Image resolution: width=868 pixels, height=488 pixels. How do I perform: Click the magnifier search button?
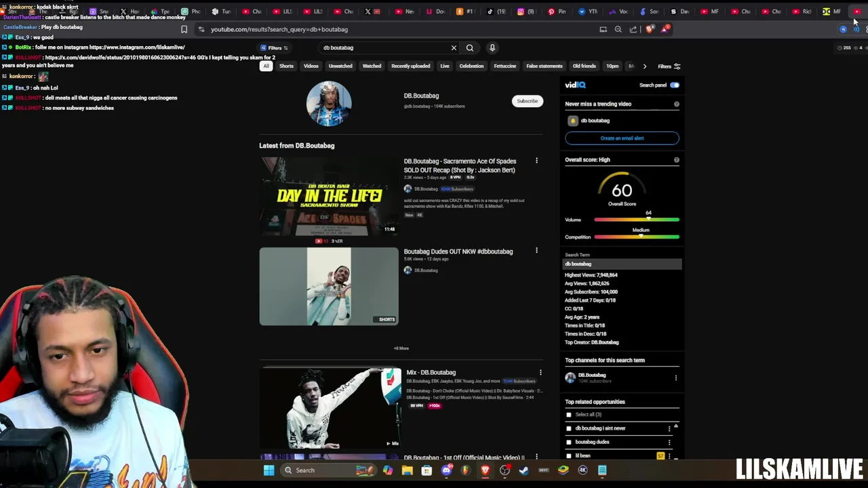click(469, 47)
